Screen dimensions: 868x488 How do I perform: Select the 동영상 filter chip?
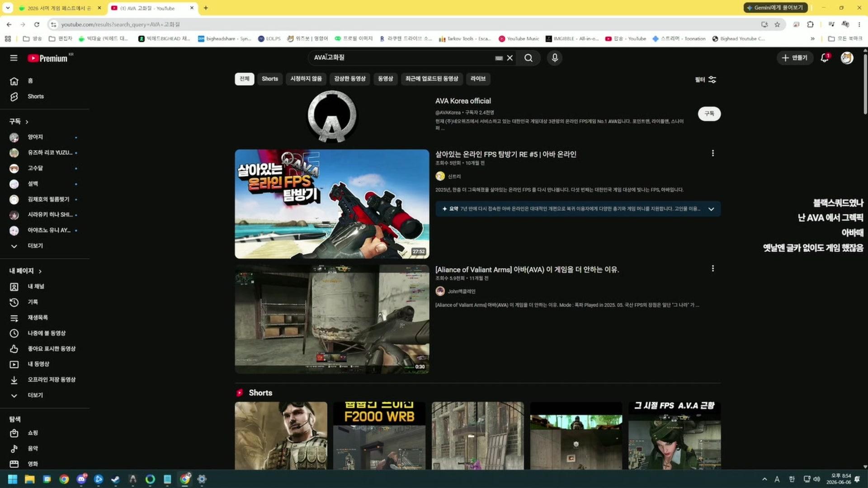coord(386,79)
